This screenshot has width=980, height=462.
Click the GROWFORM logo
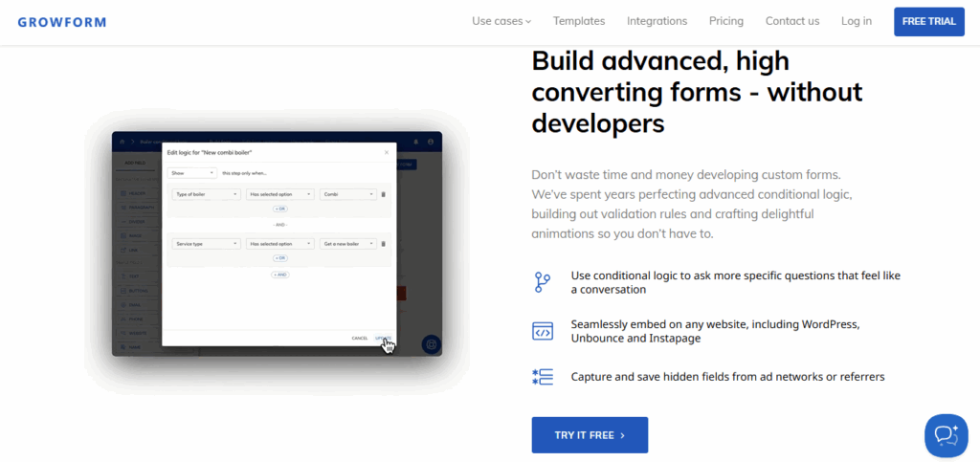coord(60,21)
